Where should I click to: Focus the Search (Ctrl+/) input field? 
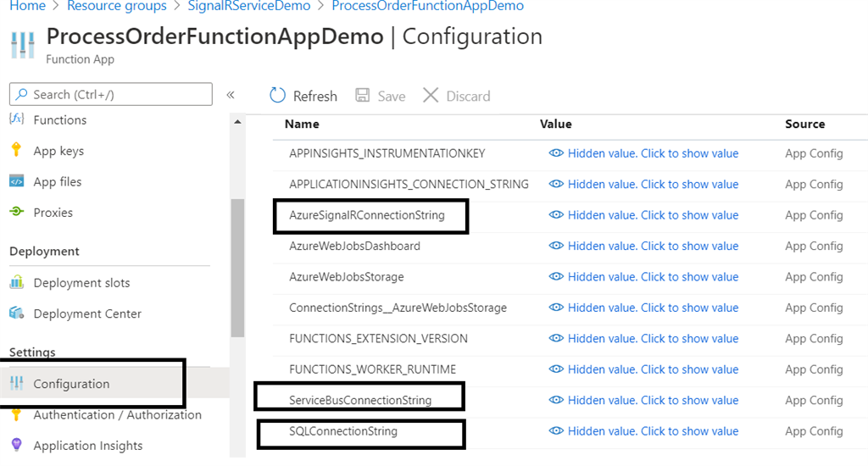click(x=111, y=94)
